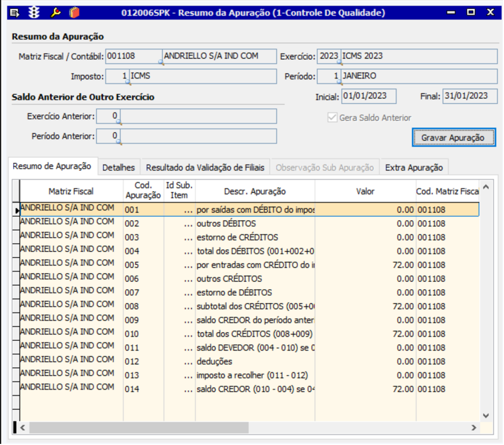Click vertical scrollbar down arrow

[x=486, y=415]
